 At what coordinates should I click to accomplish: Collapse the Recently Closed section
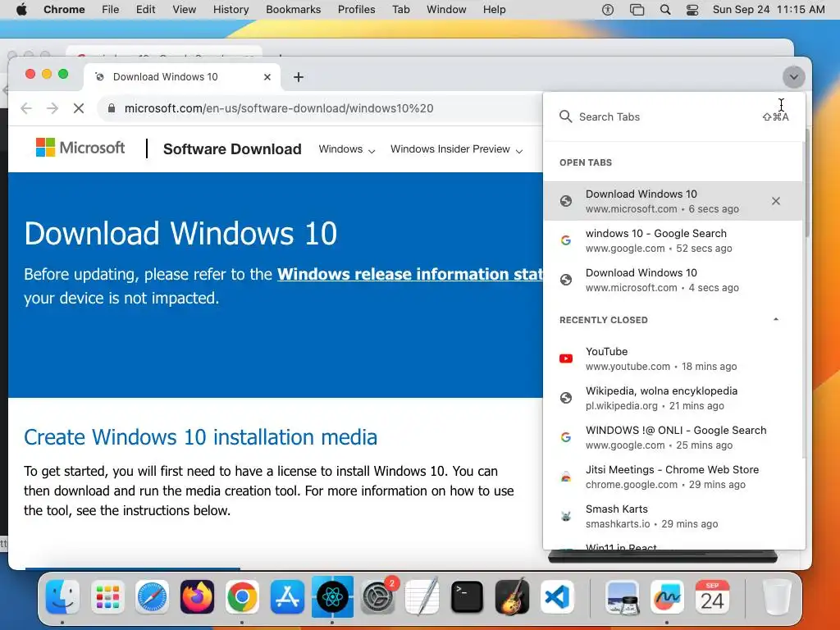pyautogui.click(x=776, y=320)
